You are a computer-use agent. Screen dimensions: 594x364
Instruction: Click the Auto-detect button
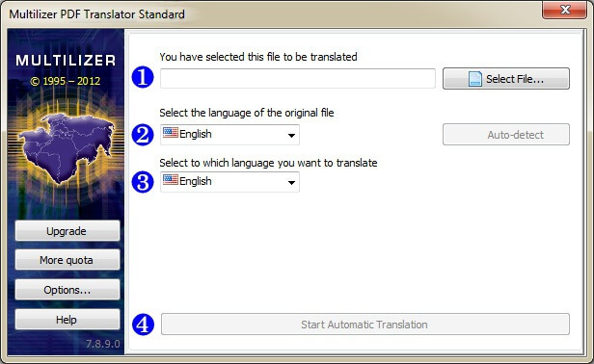point(505,134)
